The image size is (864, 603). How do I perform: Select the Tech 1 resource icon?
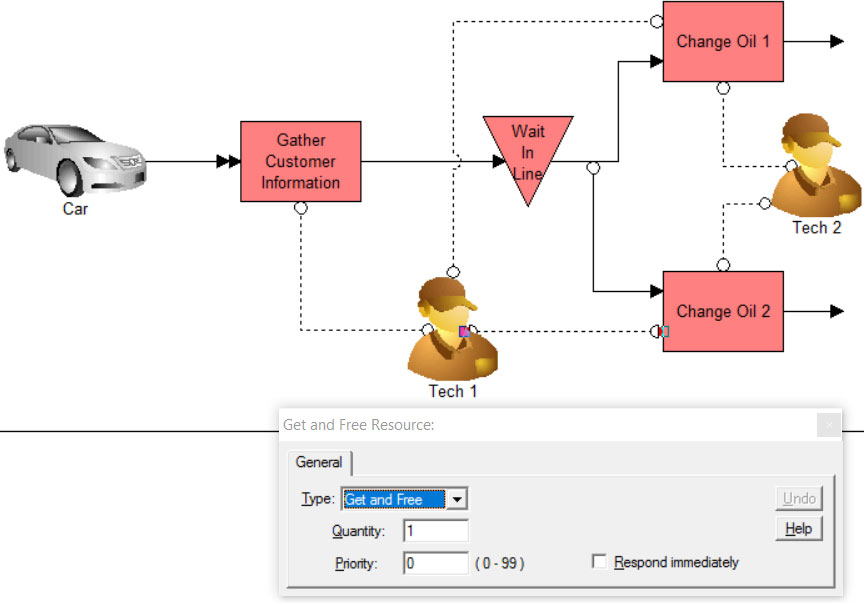pos(452,329)
